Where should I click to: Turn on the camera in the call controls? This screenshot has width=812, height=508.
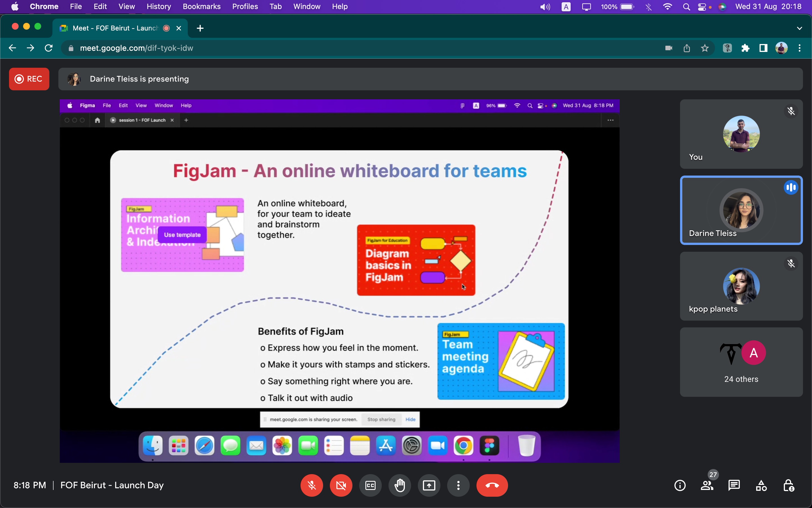341,485
